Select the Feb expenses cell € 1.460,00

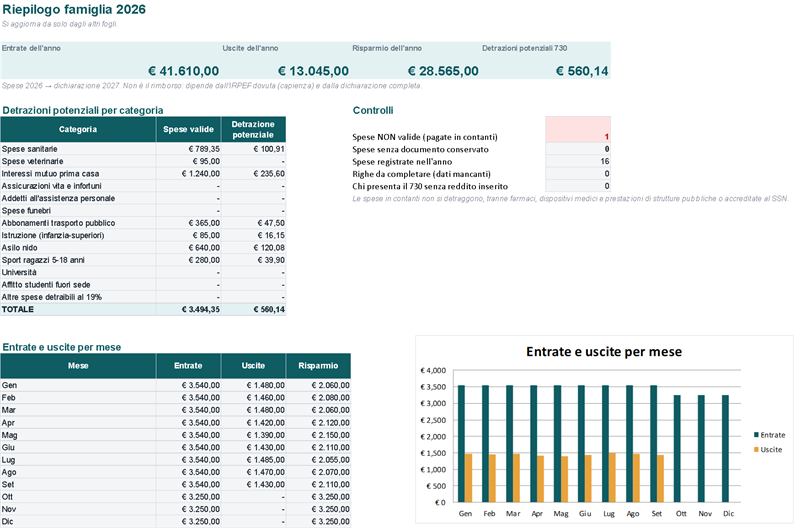253,397
